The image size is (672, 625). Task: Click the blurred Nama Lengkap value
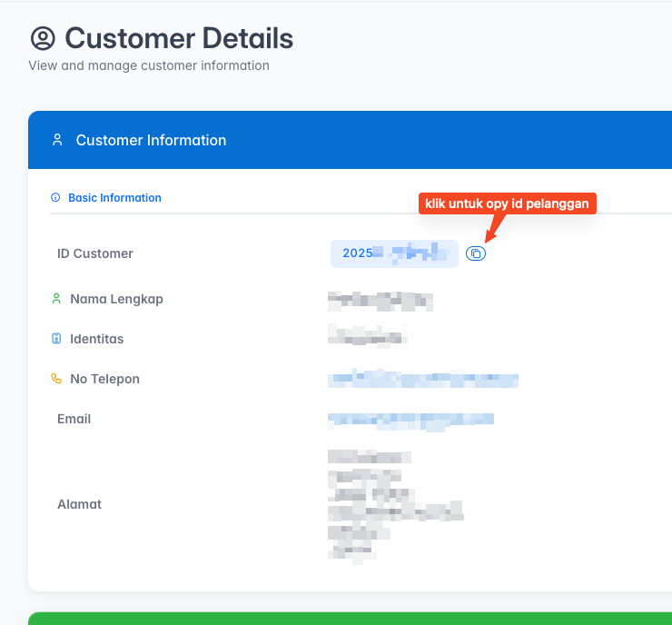(380, 300)
